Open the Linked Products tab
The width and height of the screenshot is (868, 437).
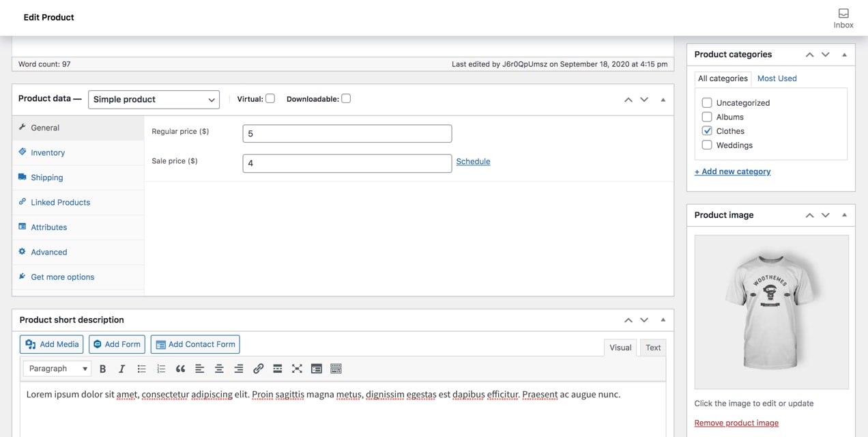[x=78, y=202]
